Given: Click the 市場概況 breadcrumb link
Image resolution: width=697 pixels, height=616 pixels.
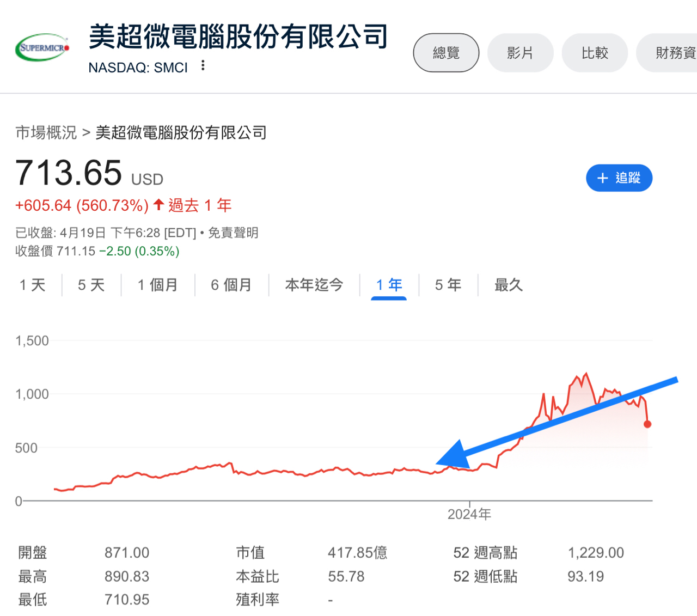Looking at the screenshot, I should point(46,132).
